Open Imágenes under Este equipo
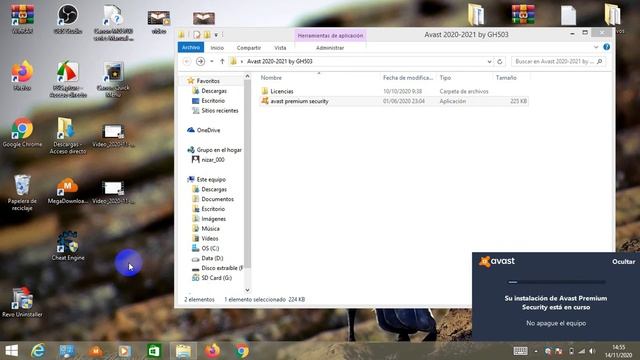 tap(213, 219)
